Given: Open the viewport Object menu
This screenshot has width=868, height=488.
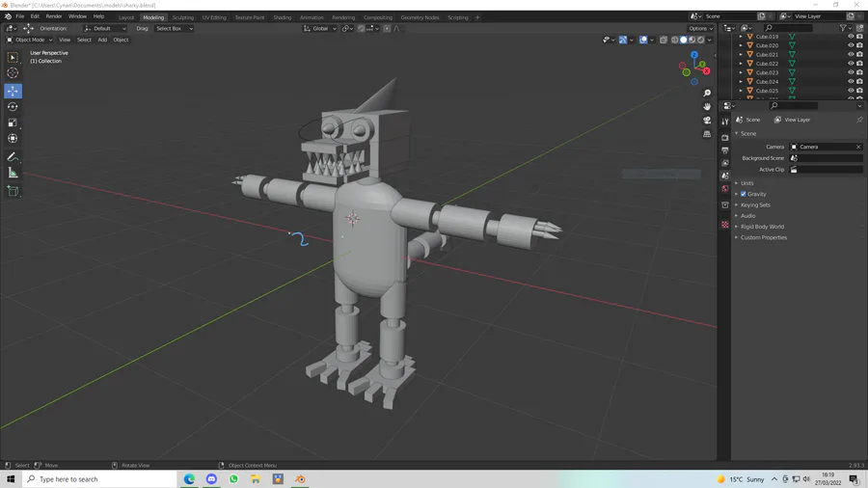Looking at the screenshot, I should 121,40.
